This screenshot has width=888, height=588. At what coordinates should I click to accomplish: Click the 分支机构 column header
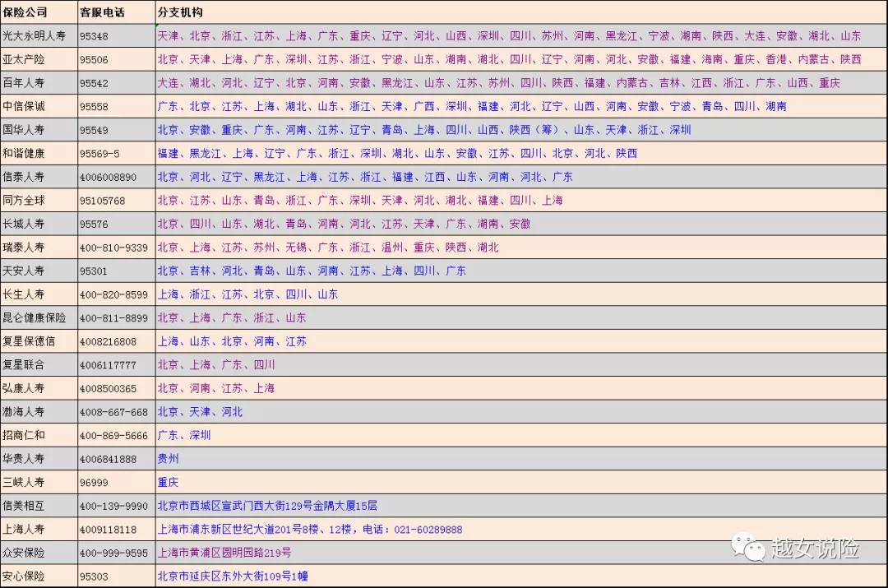tap(521, 12)
